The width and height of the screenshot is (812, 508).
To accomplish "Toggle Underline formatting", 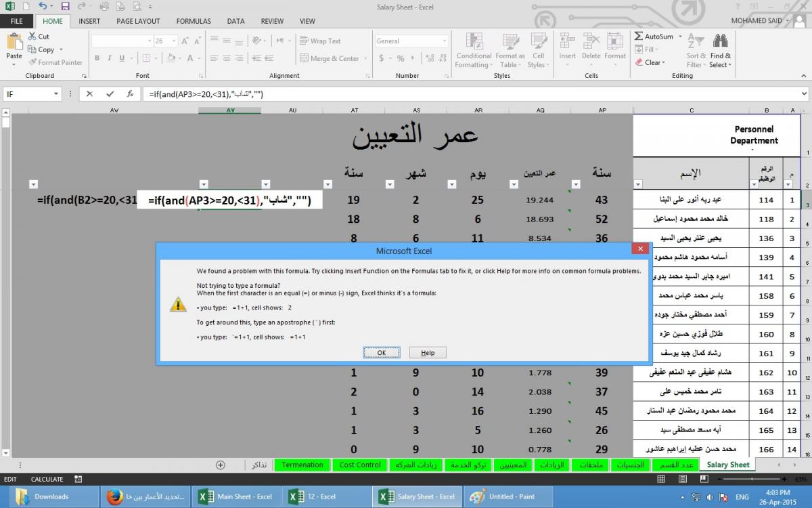I will click(x=122, y=58).
